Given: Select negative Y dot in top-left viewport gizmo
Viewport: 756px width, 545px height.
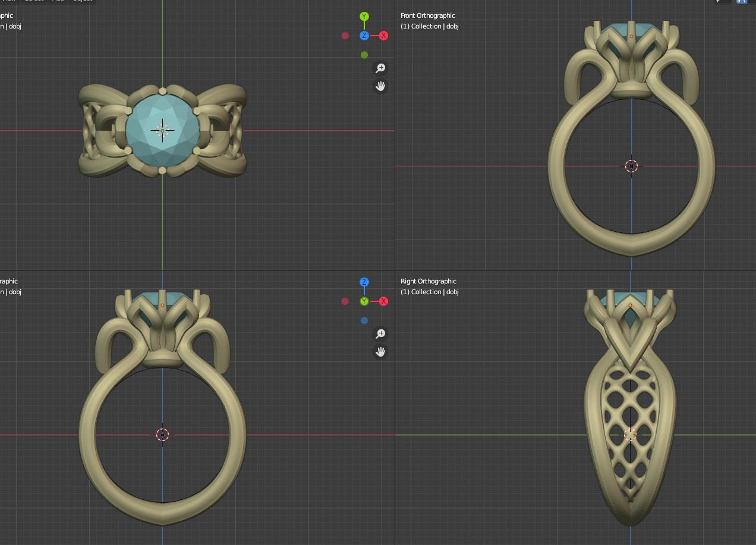Looking at the screenshot, I should (364, 55).
